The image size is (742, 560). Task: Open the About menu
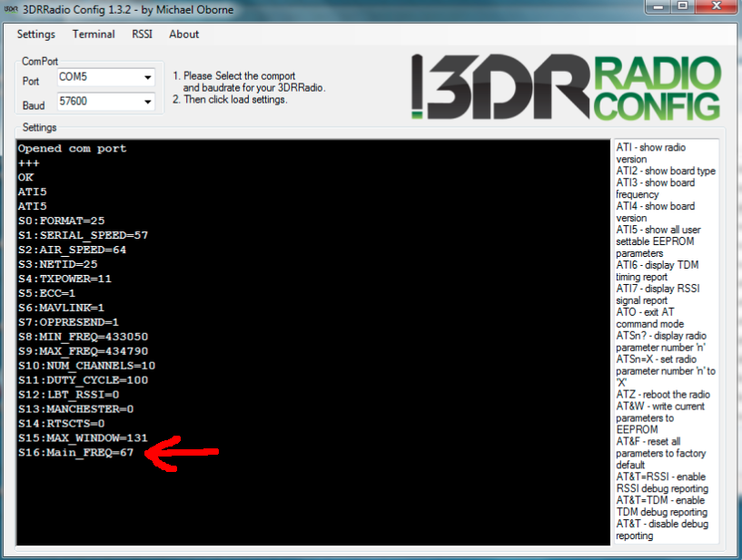point(183,34)
